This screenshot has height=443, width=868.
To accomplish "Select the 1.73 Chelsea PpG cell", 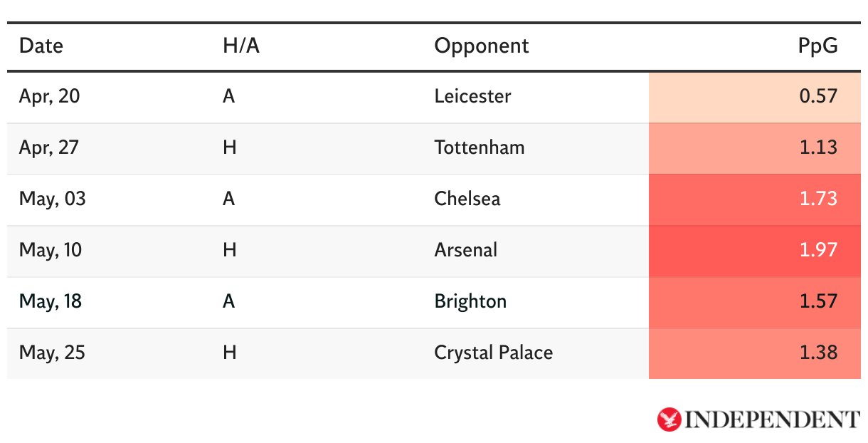I will pos(755,199).
